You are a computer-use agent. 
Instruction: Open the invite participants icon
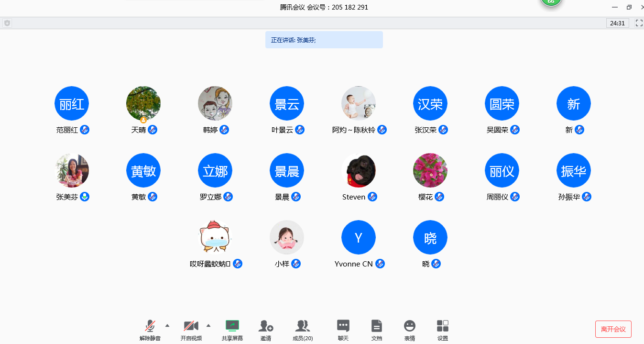click(x=265, y=326)
